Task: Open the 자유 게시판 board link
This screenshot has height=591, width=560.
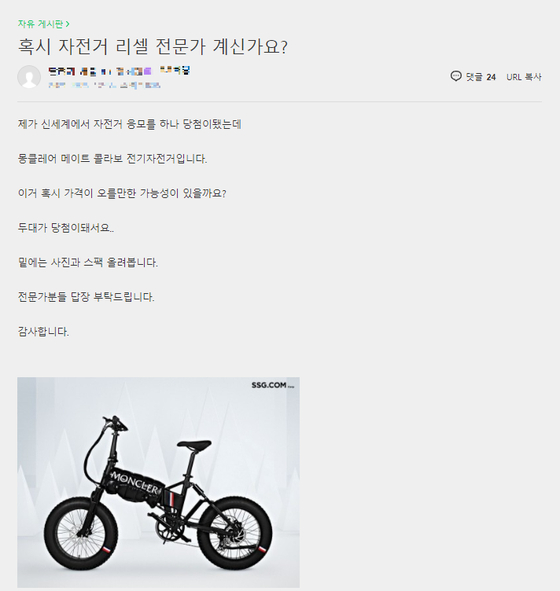Action: click(40, 24)
